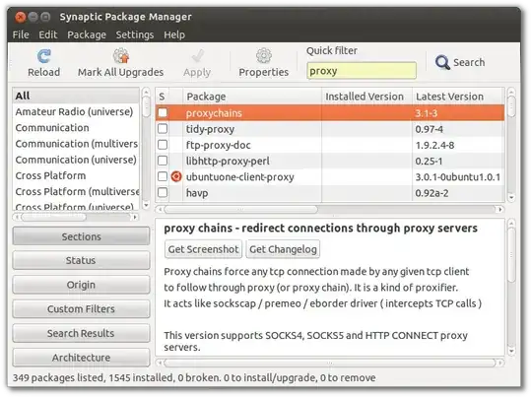Click the Search magnifier icon

[442, 62]
